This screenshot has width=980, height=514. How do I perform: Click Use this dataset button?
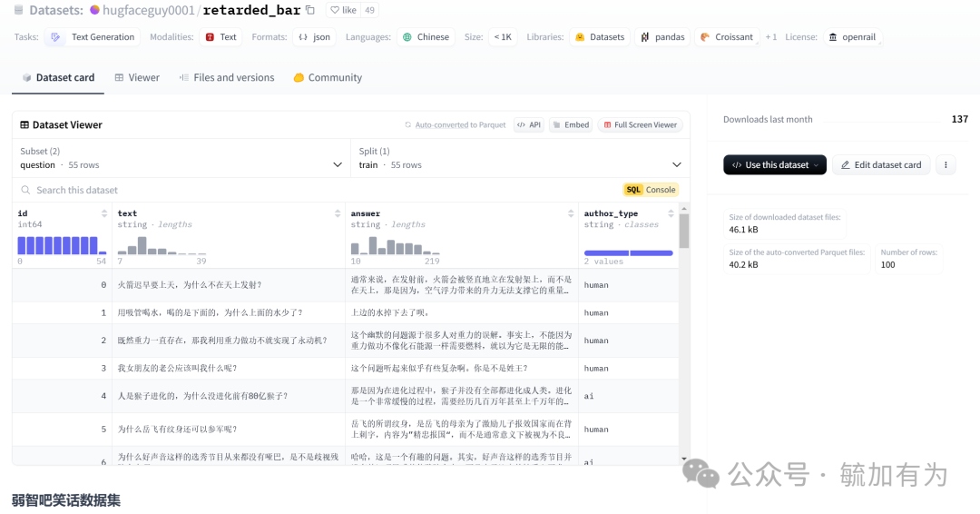click(774, 165)
